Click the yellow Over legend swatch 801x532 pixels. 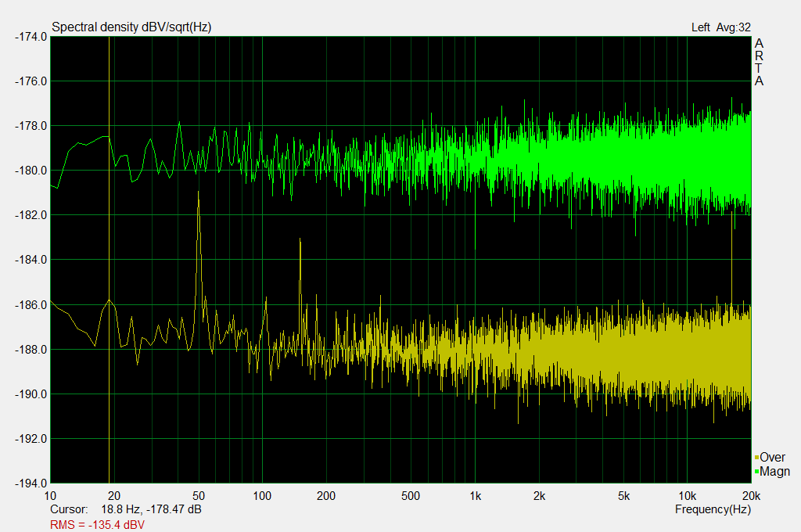[x=756, y=458]
